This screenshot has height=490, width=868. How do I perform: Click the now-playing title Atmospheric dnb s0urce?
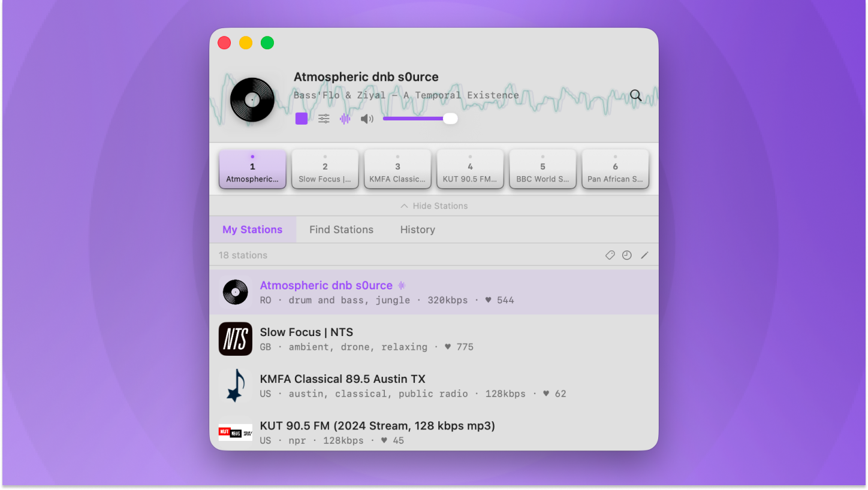[366, 77]
